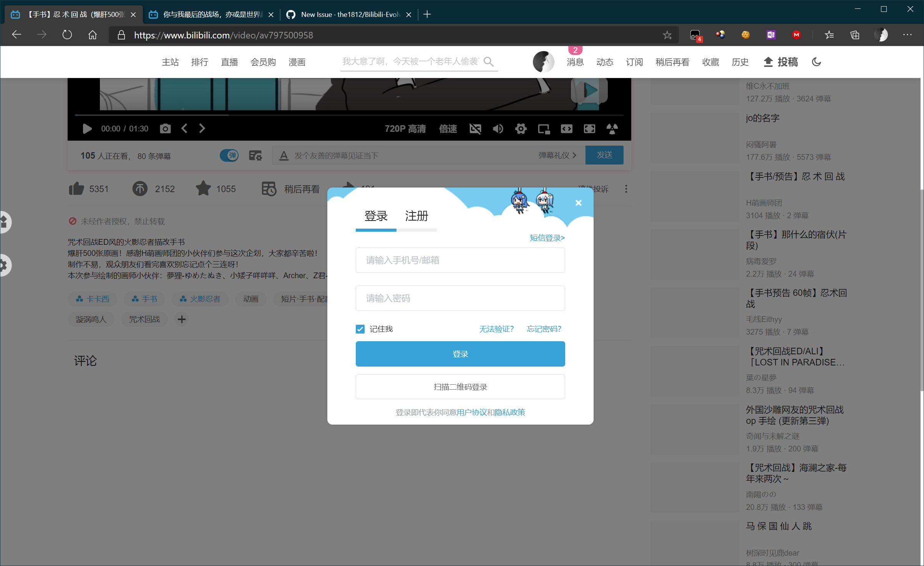
Task: Go to browser home page
Action: coord(92,35)
